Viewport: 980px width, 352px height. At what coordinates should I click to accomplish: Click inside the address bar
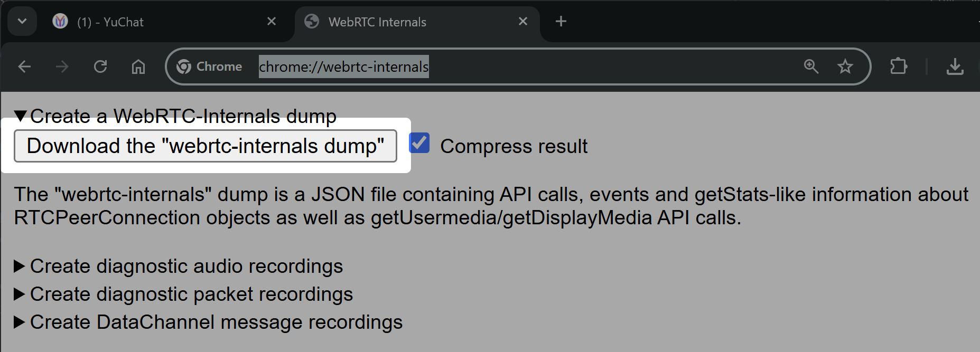[528, 66]
